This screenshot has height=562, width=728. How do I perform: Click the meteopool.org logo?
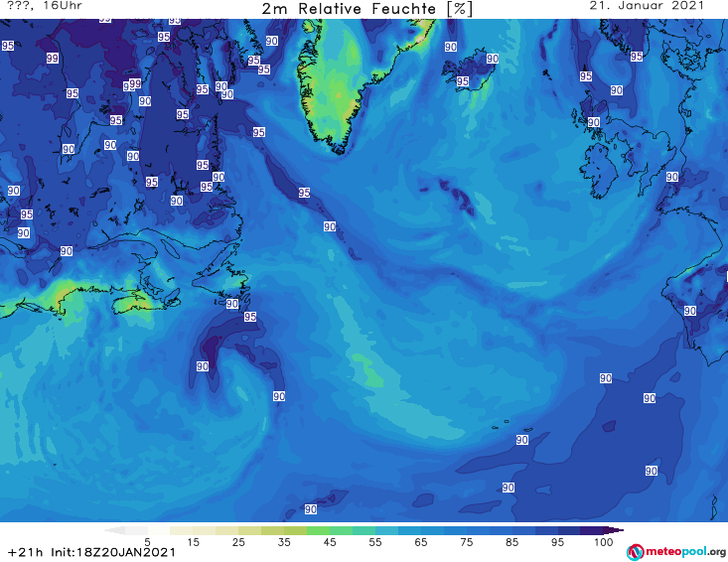coord(676,552)
